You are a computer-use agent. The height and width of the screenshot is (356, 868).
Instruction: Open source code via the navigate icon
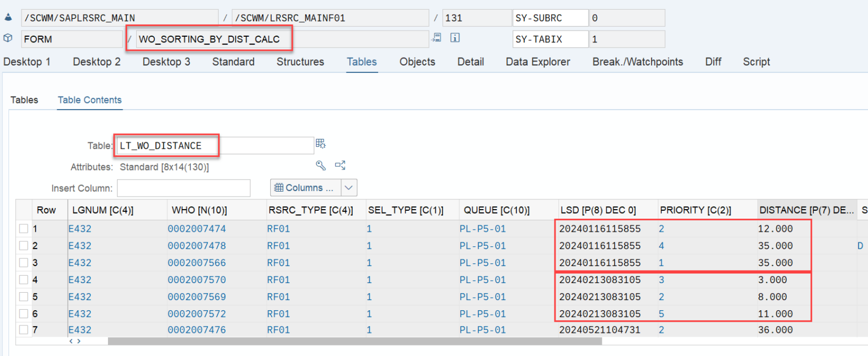(x=436, y=37)
